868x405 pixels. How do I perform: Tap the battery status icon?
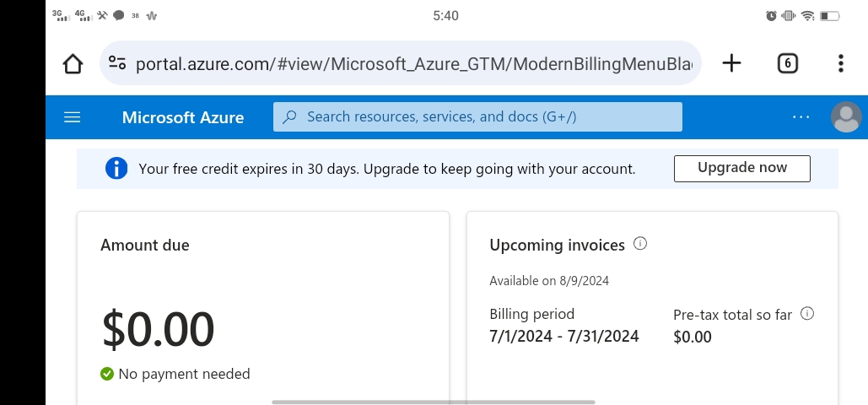[830, 15]
